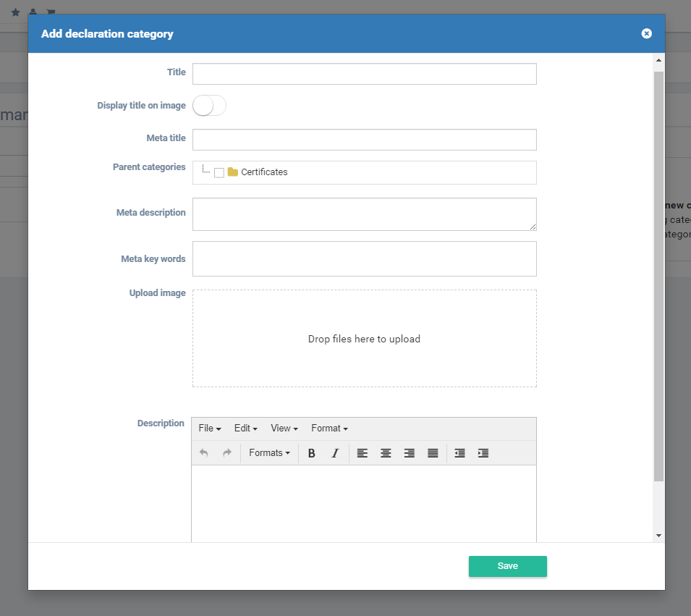Click the star icon in background header
691x616 pixels.
coord(15,12)
